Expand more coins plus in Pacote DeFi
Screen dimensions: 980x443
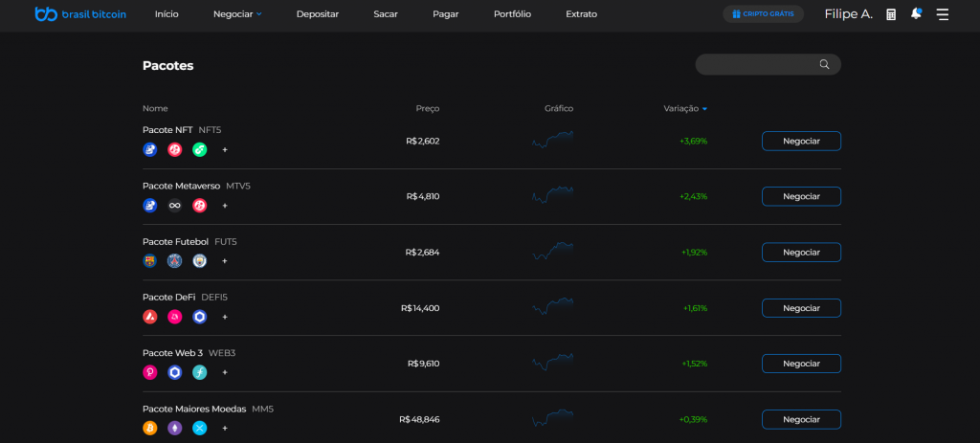coord(225,317)
